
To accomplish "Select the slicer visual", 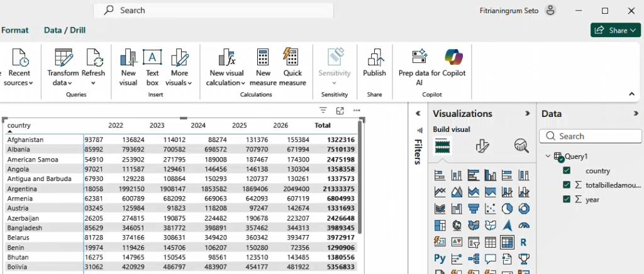I will click(x=474, y=242).
